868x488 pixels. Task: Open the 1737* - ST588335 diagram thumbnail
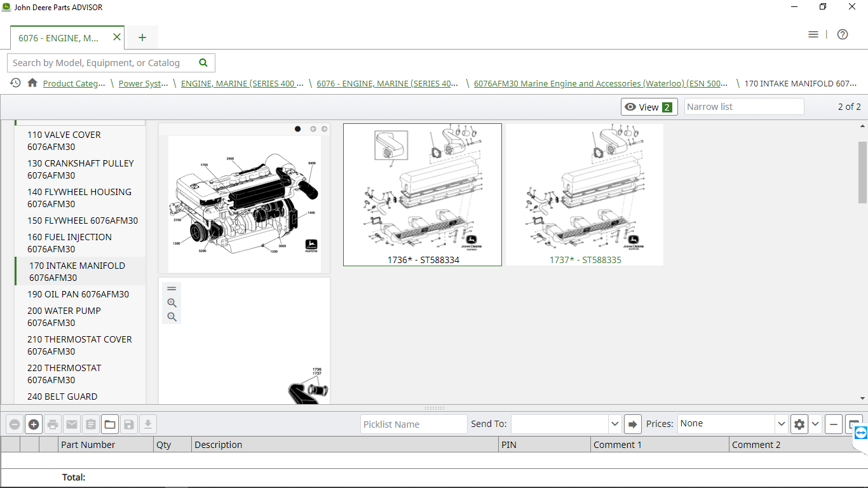[585, 194]
